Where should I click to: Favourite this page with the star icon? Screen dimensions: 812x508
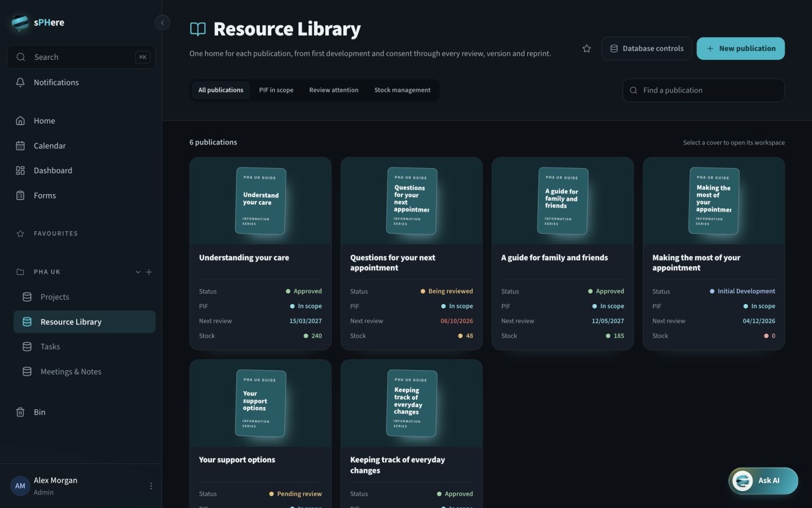(x=586, y=49)
